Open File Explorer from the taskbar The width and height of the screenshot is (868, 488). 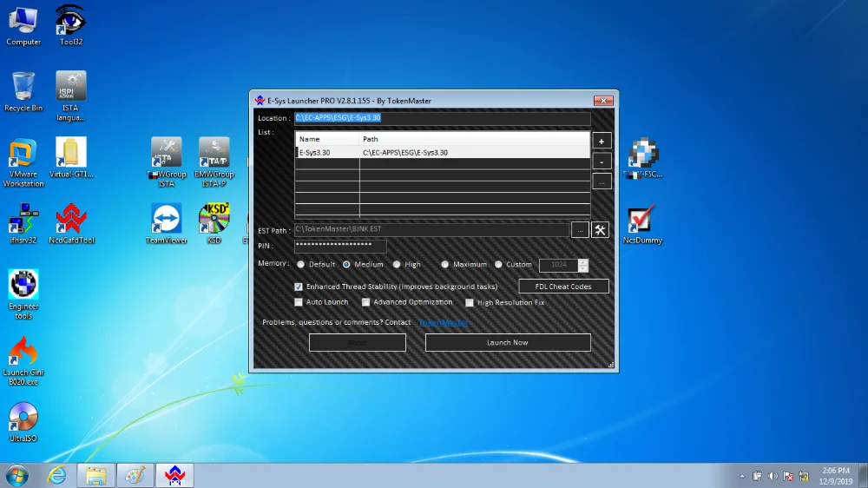(95, 476)
